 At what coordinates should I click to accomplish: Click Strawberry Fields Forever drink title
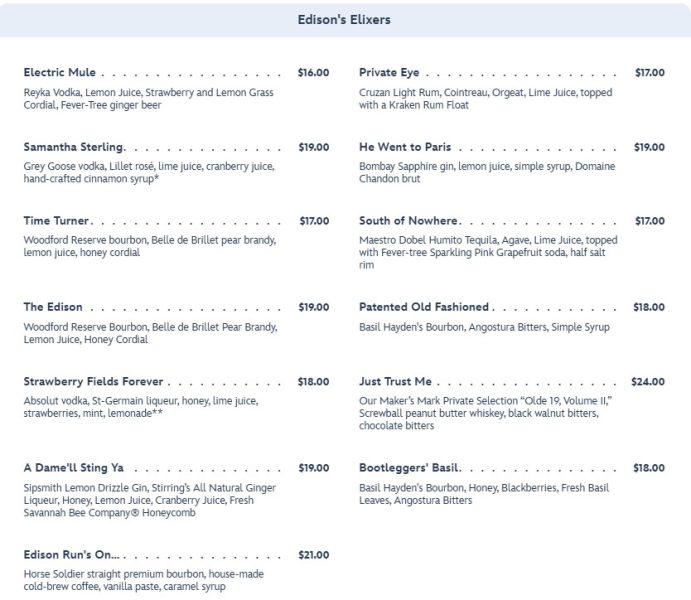93,381
